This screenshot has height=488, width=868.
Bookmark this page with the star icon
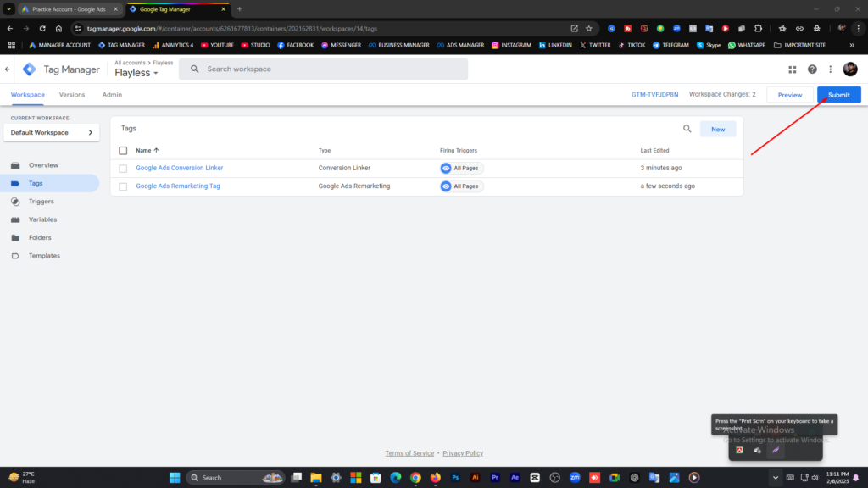[x=589, y=28]
